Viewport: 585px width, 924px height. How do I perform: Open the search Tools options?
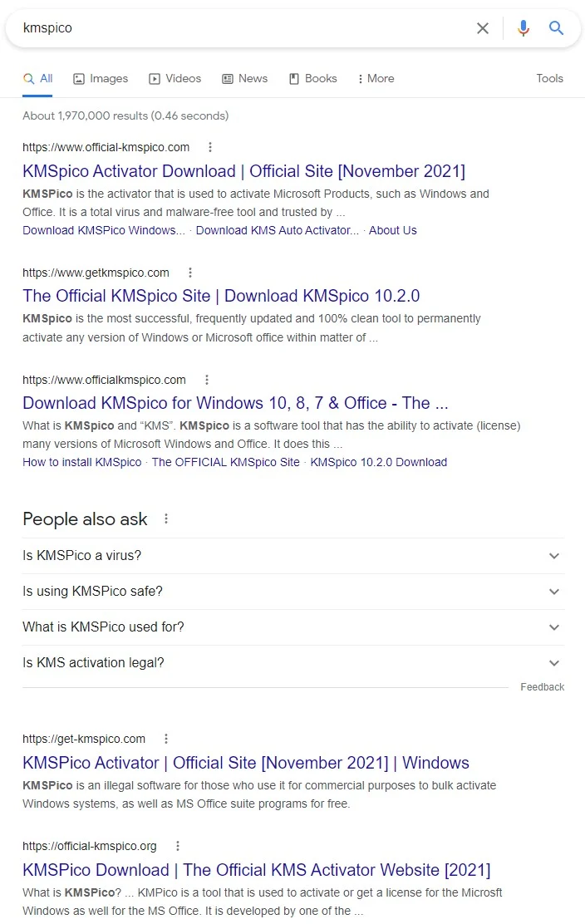tap(549, 78)
